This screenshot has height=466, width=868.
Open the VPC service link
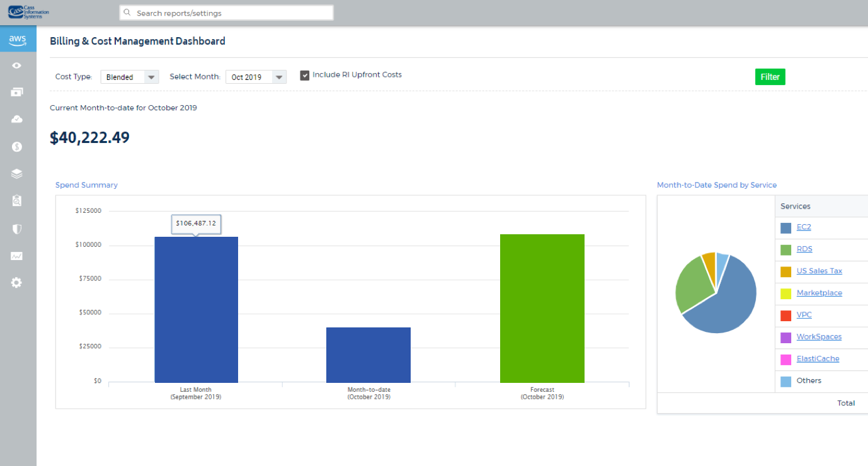click(804, 315)
